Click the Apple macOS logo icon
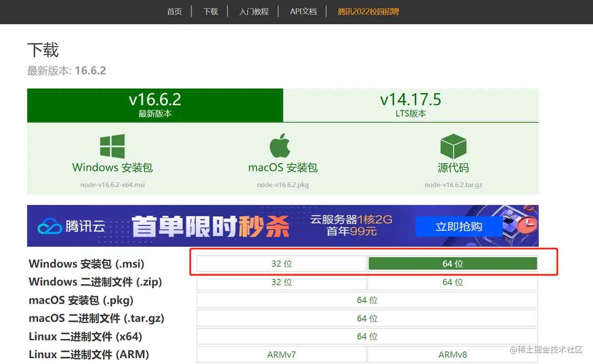The width and height of the screenshot is (593, 364). click(280, 145)
